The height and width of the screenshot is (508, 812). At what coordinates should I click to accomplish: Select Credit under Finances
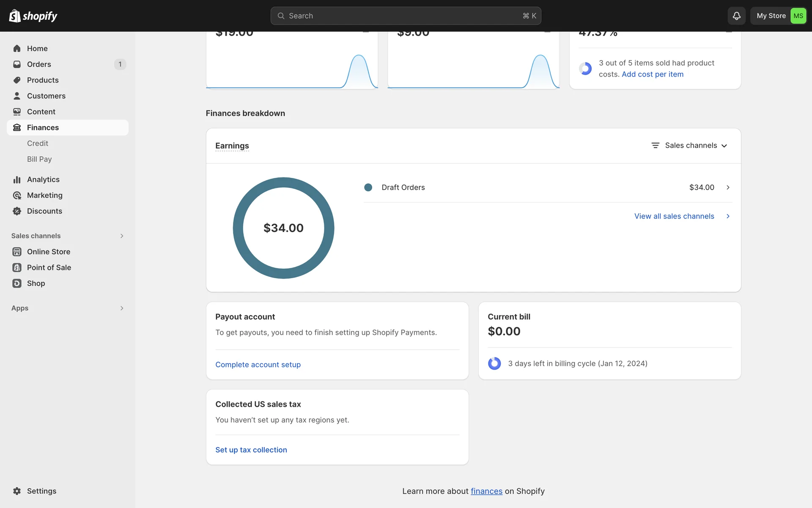(x=38, y=144)
